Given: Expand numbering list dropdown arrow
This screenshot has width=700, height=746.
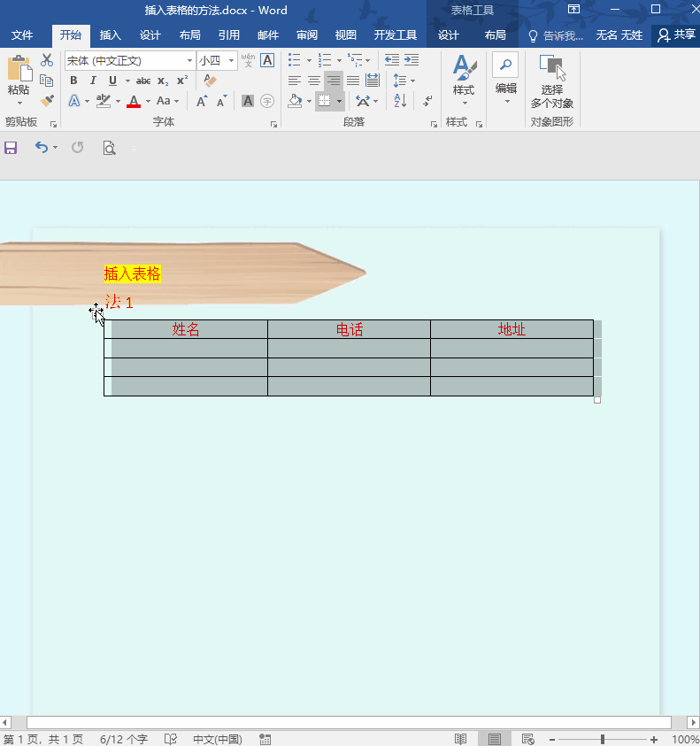Looking at the screenshot, I should coord(339,60).
